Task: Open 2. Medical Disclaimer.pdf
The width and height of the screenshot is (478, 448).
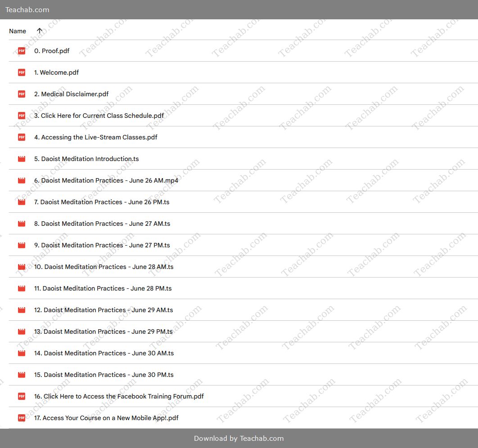Action: (71, 94)
